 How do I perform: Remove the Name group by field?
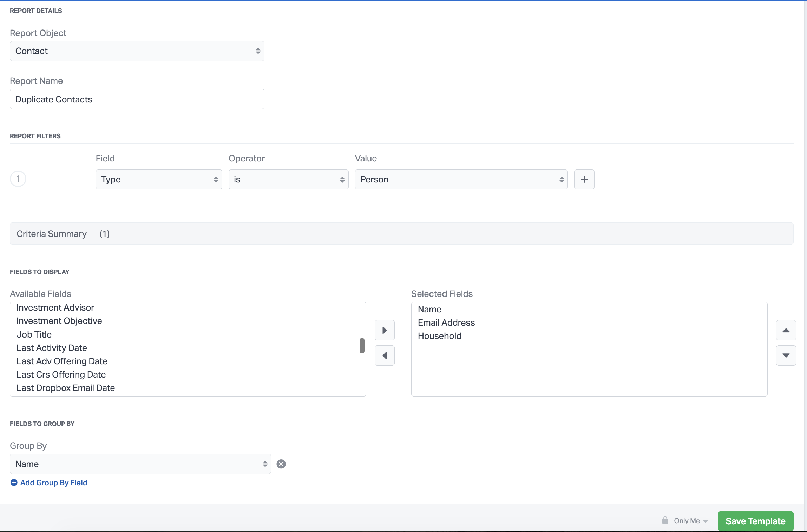coord(281,464)
